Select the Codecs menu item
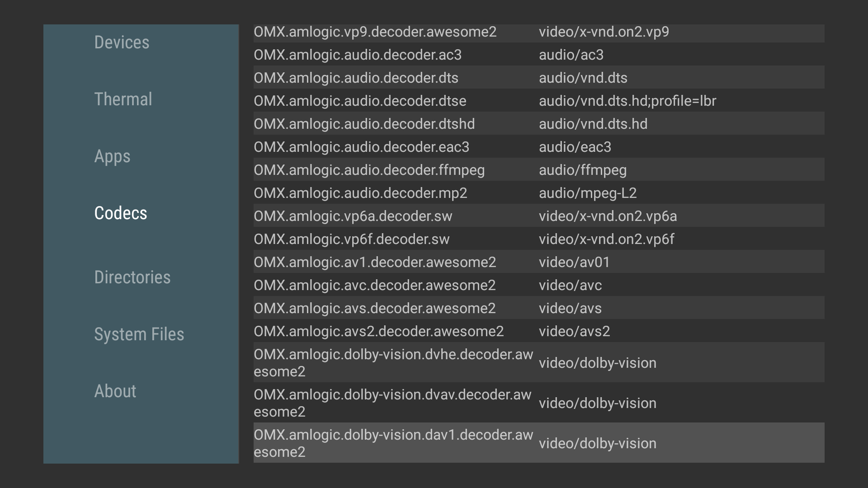Viewport: 868px width, 488px height. point(121,213)
